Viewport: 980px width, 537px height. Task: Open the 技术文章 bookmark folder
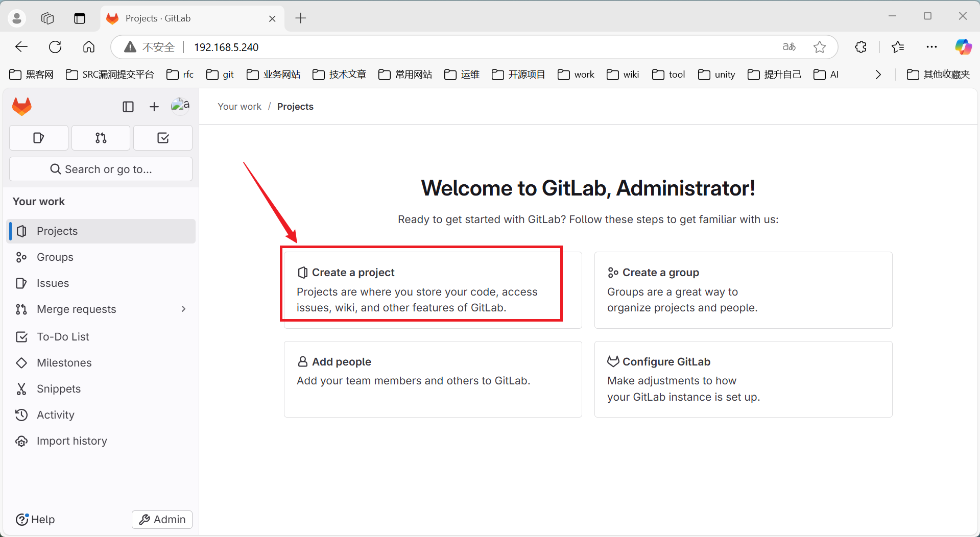340,75
